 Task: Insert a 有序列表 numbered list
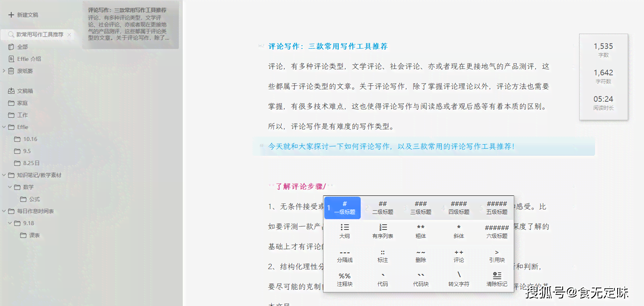click(x=383, y=232)
